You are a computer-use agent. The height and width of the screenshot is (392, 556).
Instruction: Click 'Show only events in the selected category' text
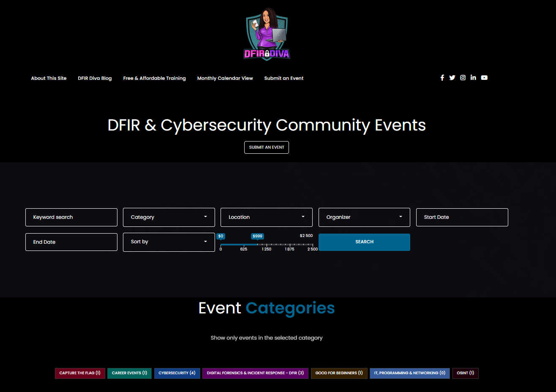[267, 338]
